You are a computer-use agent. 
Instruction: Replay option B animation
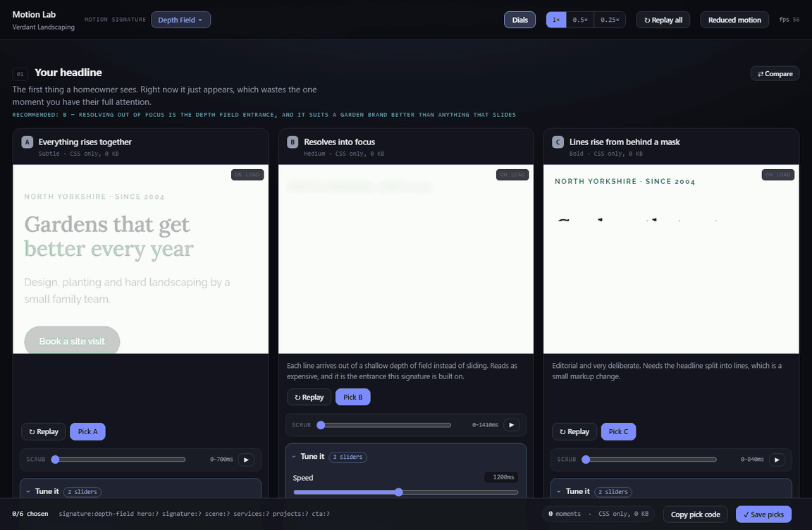pos(309,397)
